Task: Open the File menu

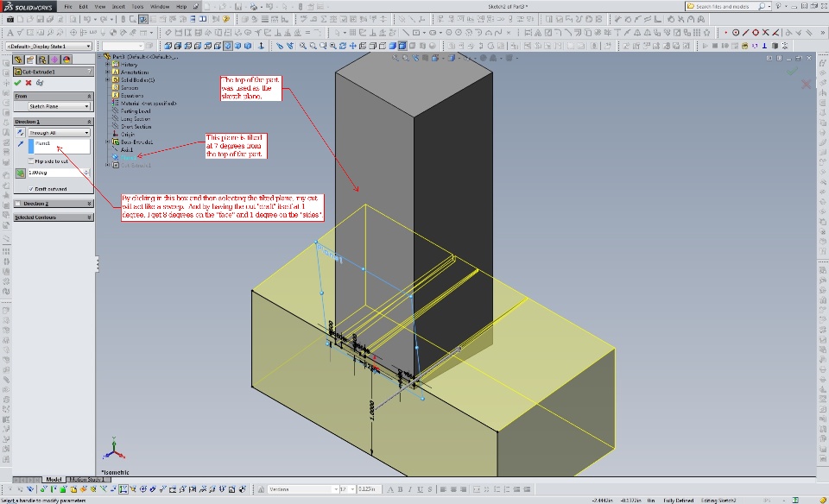Action: click(x=68, y=7)
